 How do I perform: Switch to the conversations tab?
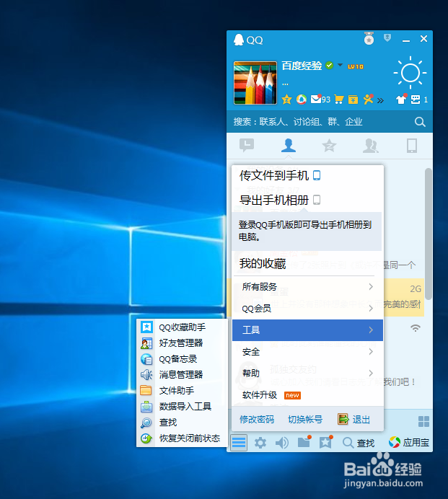(x=247, y=146)
